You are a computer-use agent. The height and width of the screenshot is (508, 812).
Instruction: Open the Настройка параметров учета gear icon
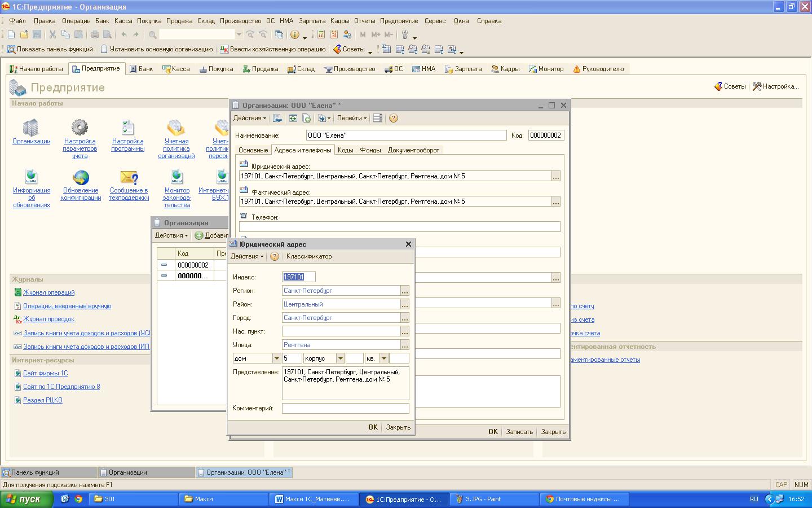(x=80, y=127)
